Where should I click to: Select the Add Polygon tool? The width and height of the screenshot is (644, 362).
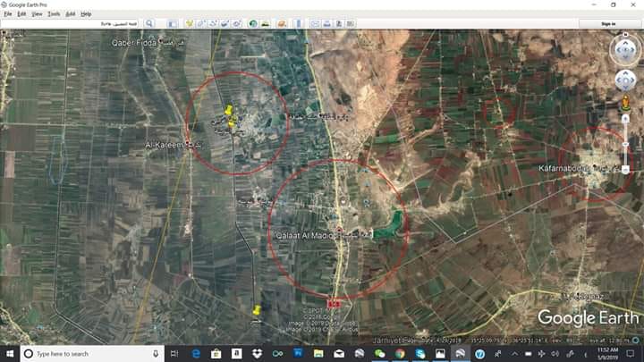coord(201,24)
